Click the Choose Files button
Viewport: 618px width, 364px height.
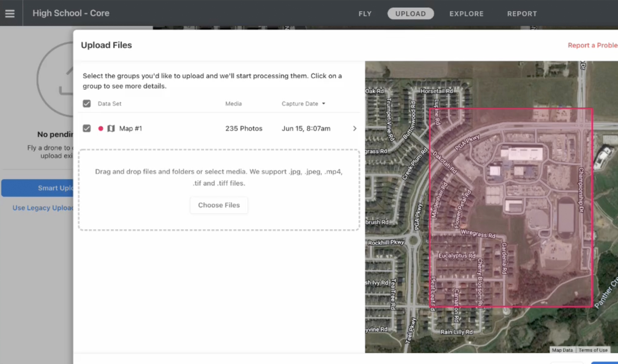(219, 205)
